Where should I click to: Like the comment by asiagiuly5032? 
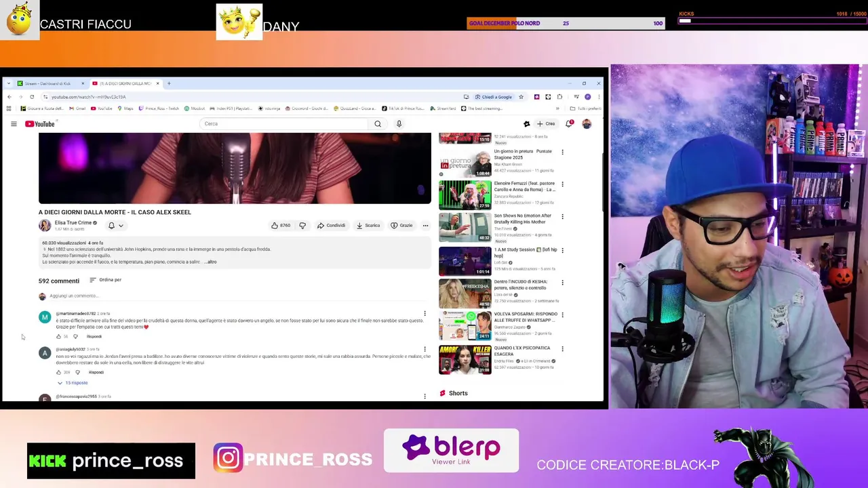(58, 373)
